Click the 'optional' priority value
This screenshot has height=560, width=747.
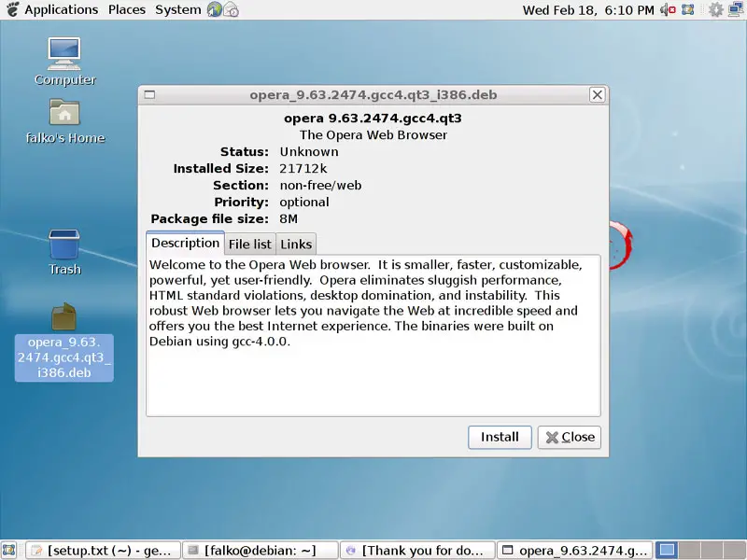tap(304, 203)
